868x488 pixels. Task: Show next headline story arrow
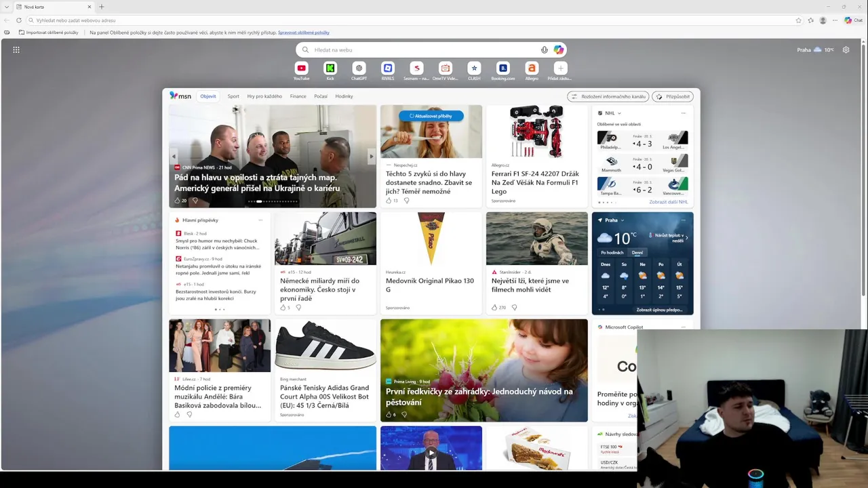[371, 157]
